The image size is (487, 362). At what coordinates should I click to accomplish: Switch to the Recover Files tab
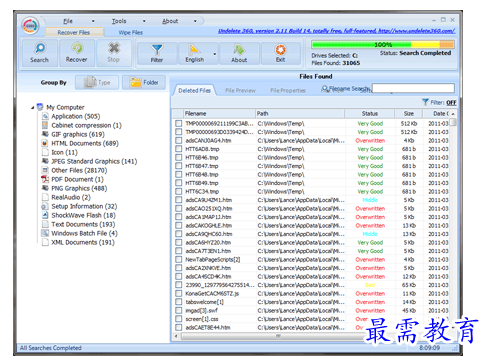point(74,32)
